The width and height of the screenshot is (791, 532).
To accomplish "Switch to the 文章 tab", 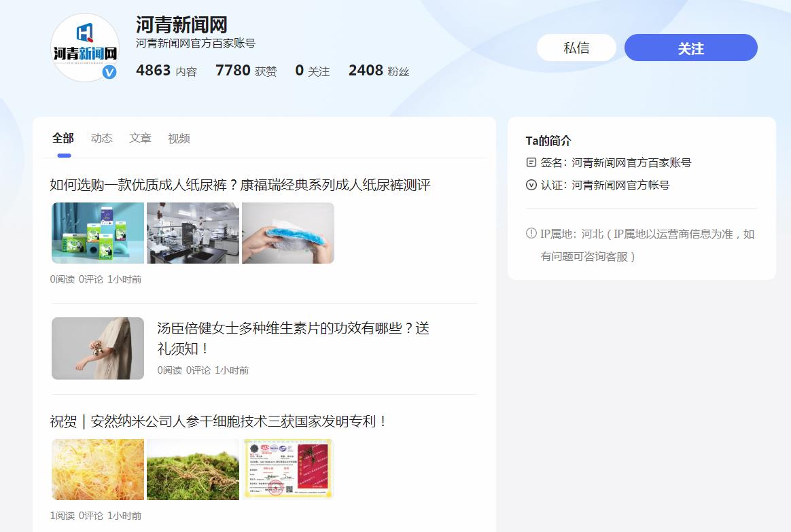I will (x=140, y=138).
